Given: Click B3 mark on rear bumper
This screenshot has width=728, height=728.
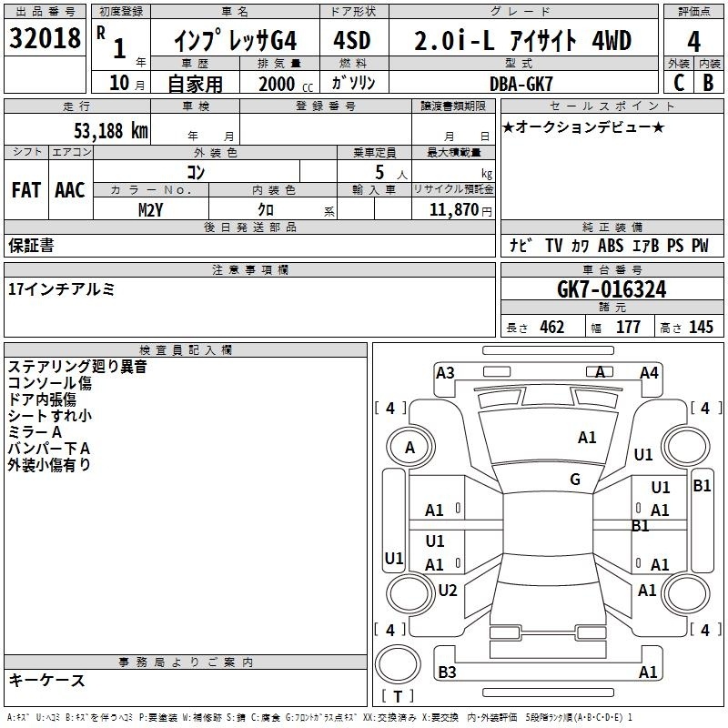Looking at the screenshot, I should 447,672.
